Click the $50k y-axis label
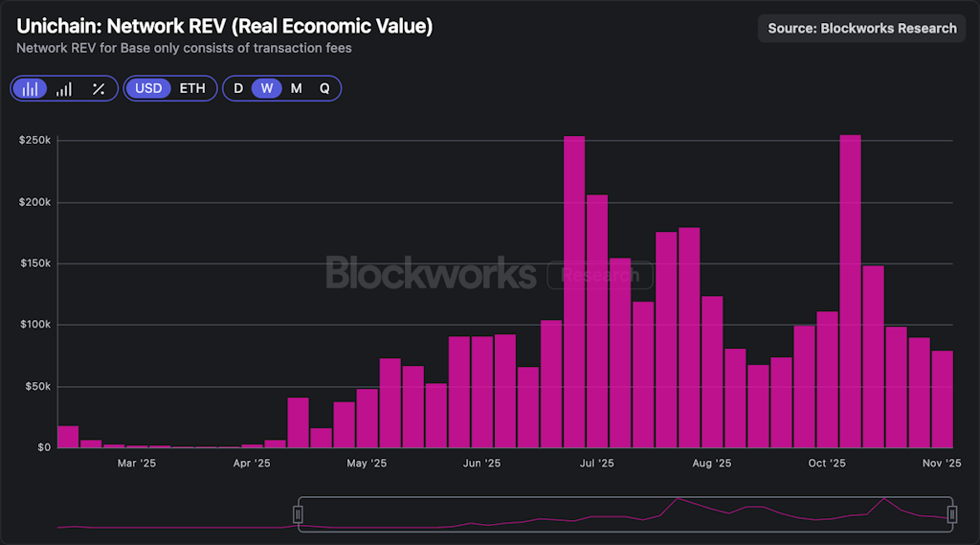 (37, 387)
